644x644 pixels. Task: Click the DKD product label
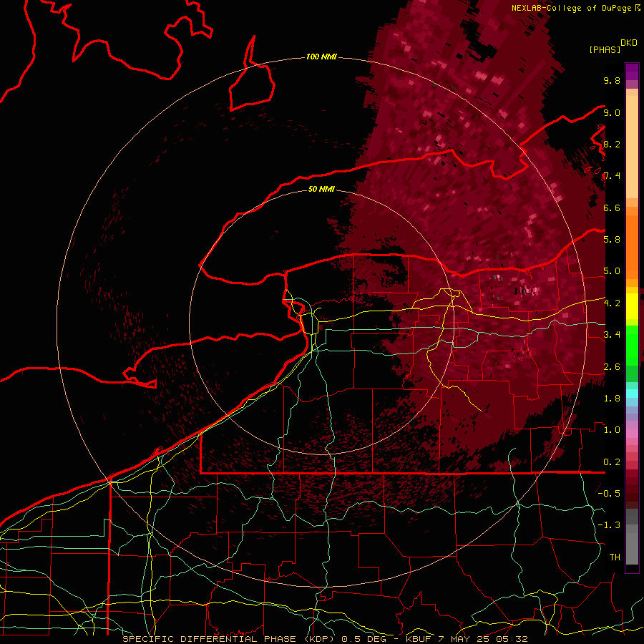coord(628,43)
